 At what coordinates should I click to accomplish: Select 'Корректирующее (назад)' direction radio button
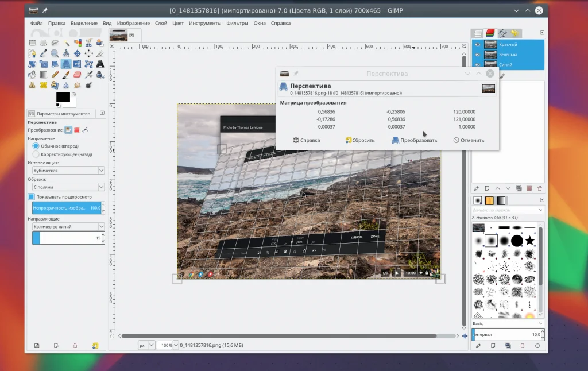[36, 154]
